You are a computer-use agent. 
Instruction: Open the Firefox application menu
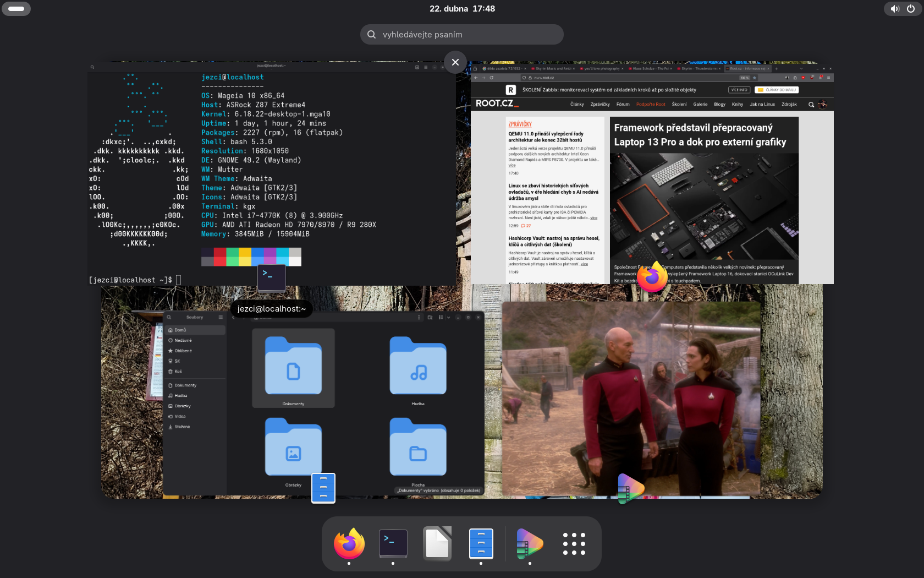828,78
